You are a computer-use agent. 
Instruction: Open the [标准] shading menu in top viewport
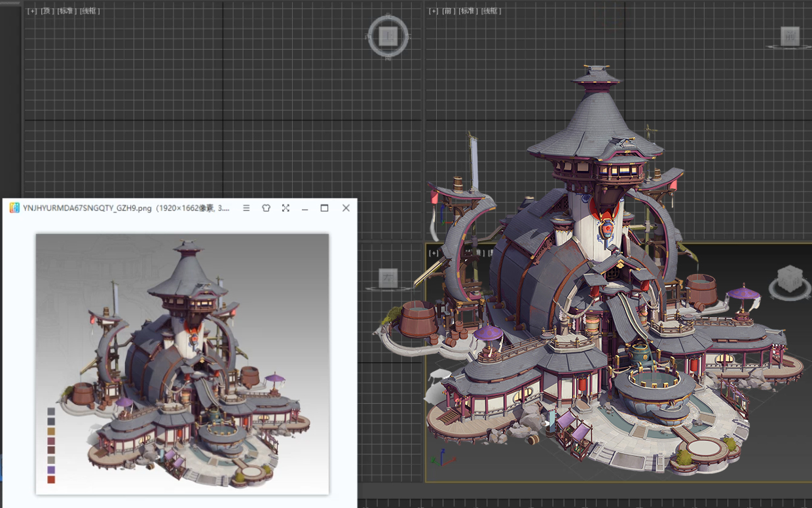point(66,11)
